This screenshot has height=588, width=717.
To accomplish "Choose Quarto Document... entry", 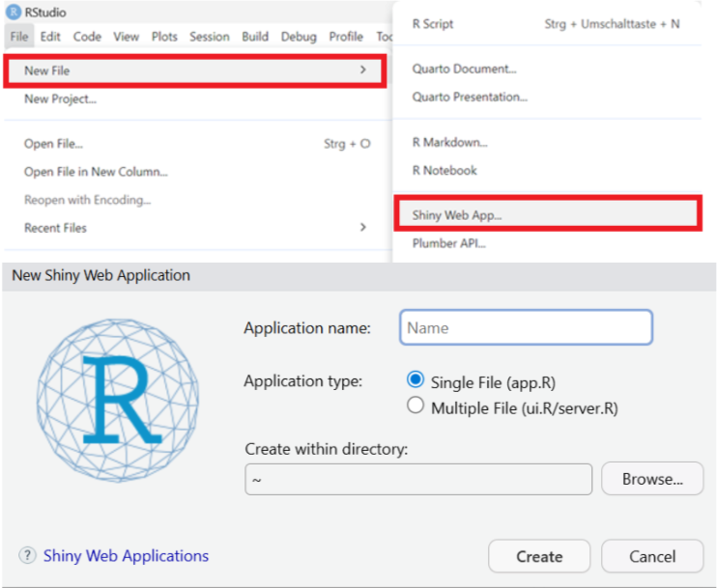I will [464, 69].
